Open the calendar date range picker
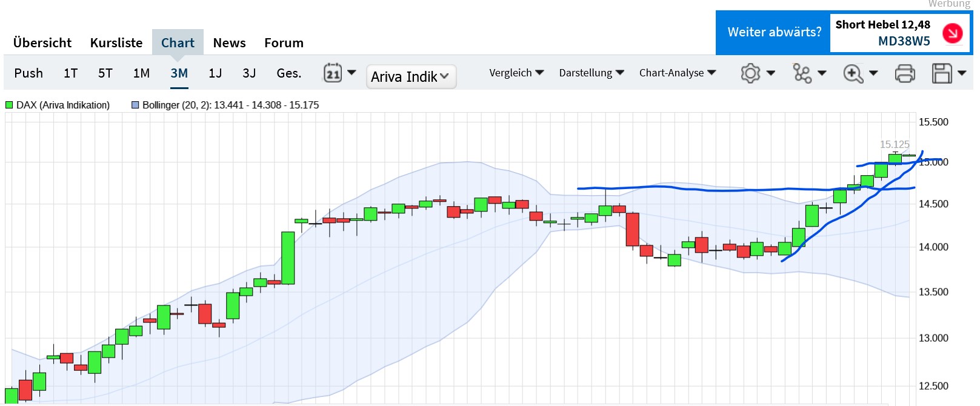Screen dimensions: 980x406 (333, 73)
